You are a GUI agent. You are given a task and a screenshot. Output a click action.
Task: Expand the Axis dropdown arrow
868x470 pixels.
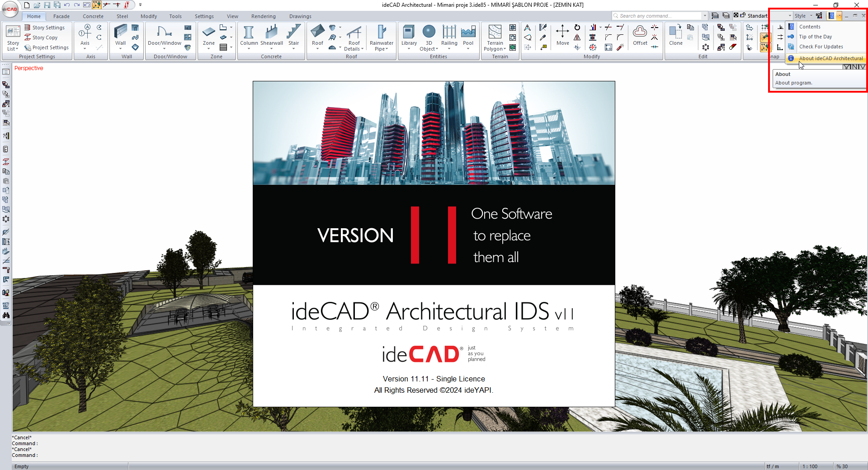85,49
